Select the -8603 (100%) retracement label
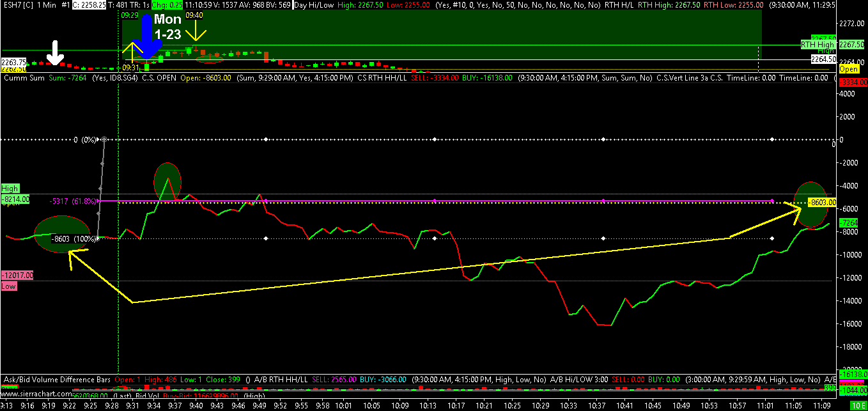The image size is (868, 411). tap(74, 238)
